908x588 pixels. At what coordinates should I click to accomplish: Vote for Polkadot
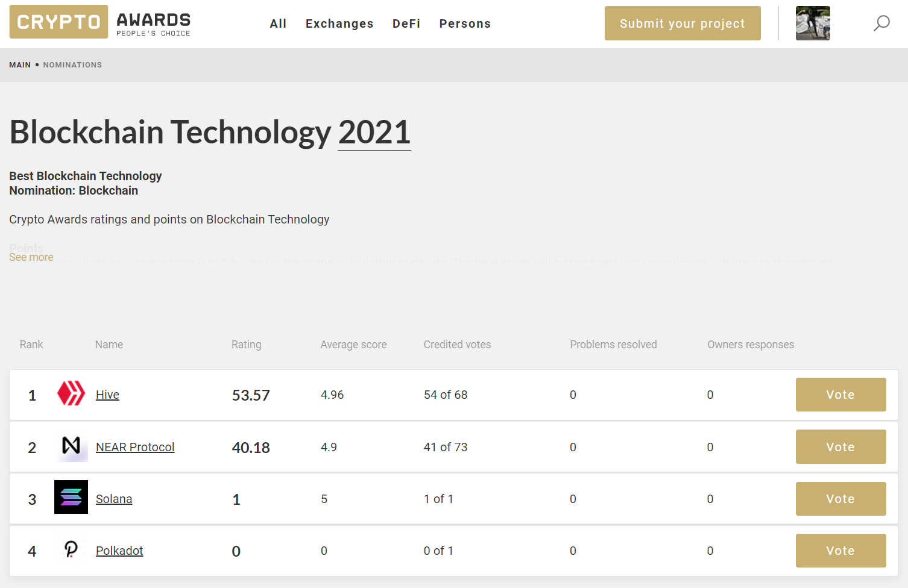[840, 551]
